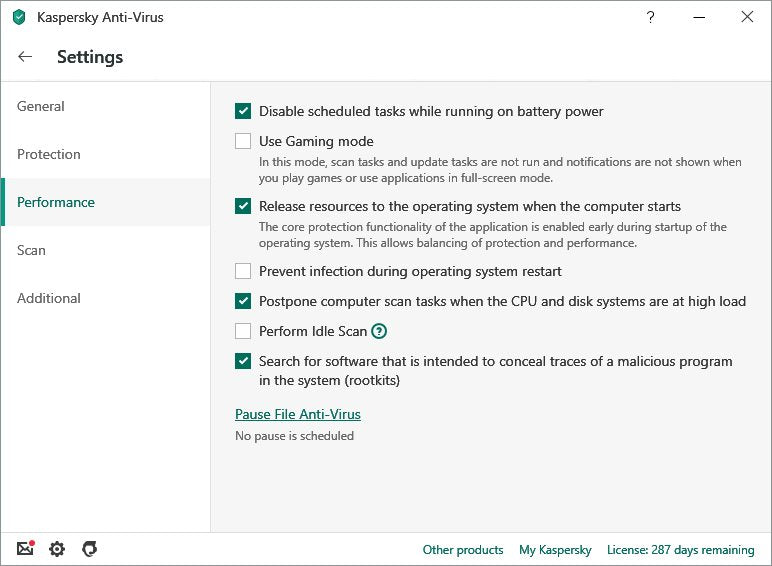Image resolution: width=772 pixels, height=566 pixels.
Task: Click the Idle Scan help info icon
Action: coord(379,331)
